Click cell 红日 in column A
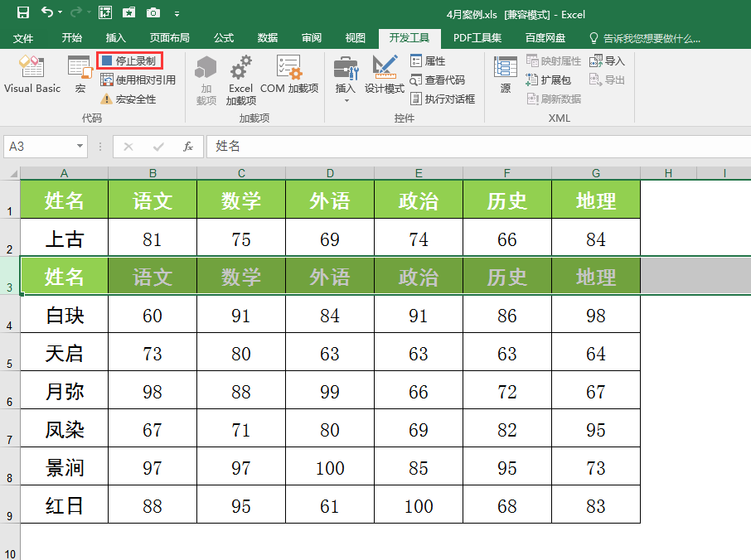The width and height of the screenshot is (751, 560). pos(64,504)
